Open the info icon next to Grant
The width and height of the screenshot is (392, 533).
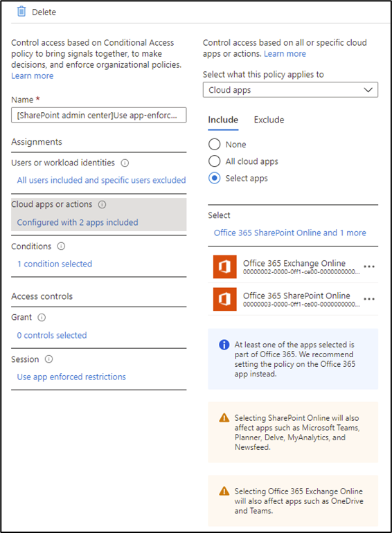pos(42,318)
